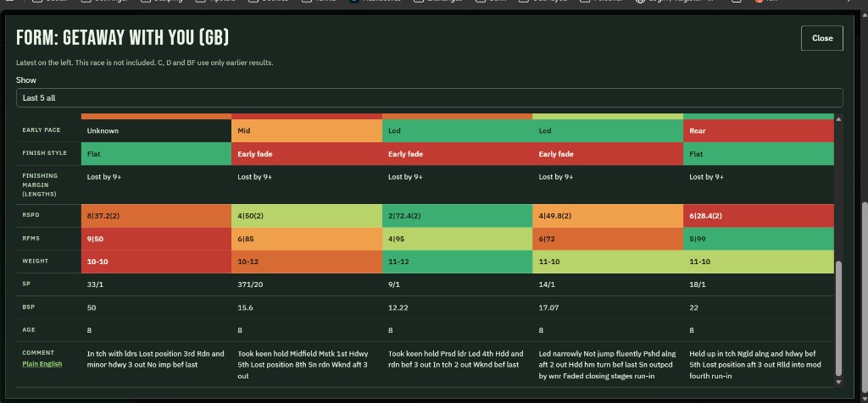
Task: Click the RSPD value 6|28.4(2)
Action: click(x=705, y=216)
